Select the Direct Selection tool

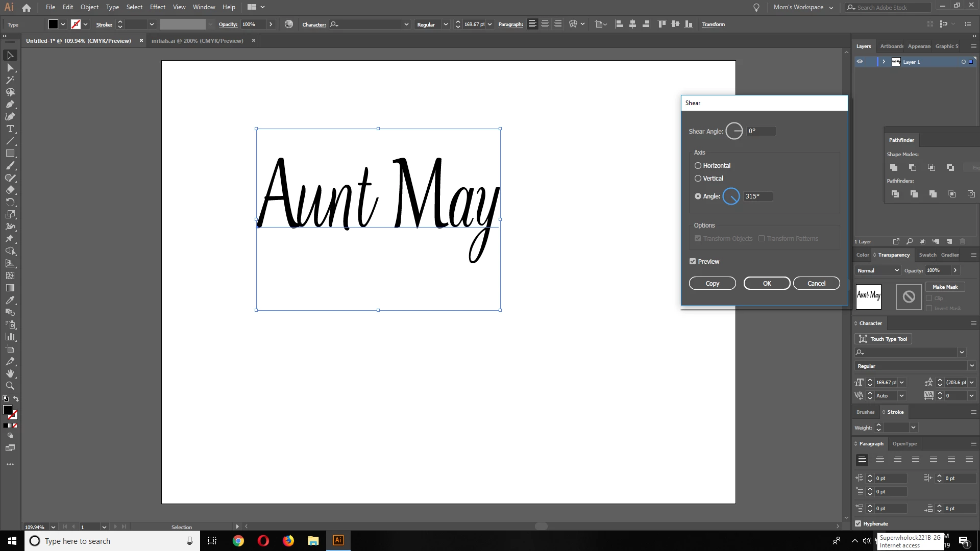10,68
